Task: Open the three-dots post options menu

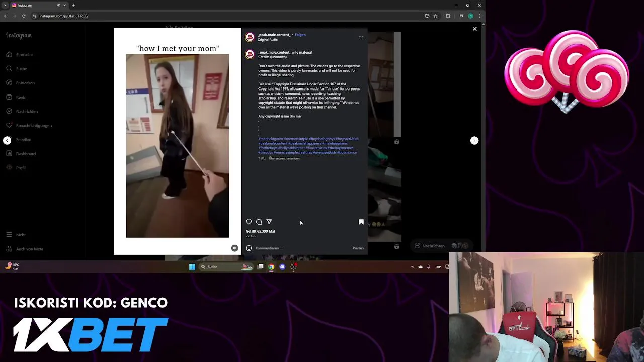Action: click(x=360, y=37)
